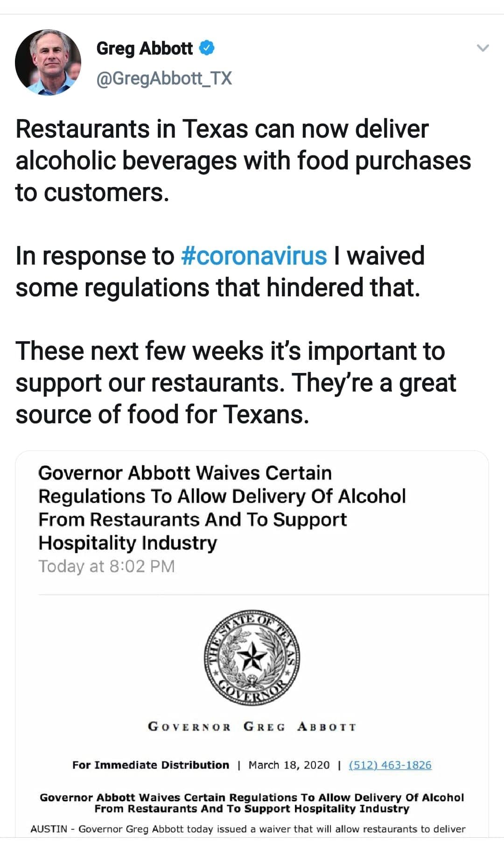Click the 'These next few weeks' line
The width and height of the screenshot is (504, 841).
[230, 351]
